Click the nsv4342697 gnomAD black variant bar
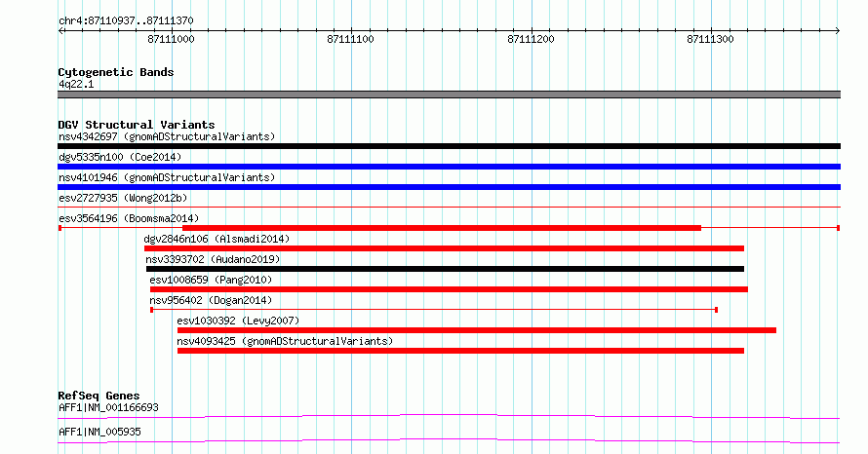 click(449, 146)
